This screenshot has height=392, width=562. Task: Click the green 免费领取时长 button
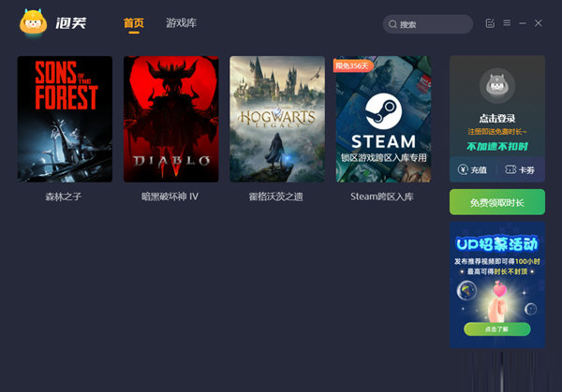(496, 202)
